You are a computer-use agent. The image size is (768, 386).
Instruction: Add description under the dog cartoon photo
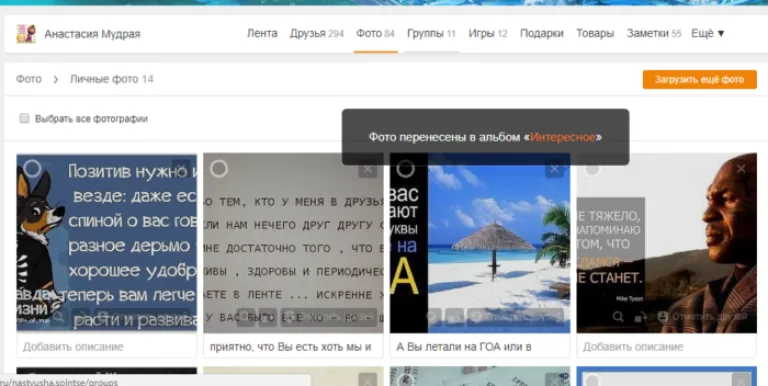pos(107,347)
